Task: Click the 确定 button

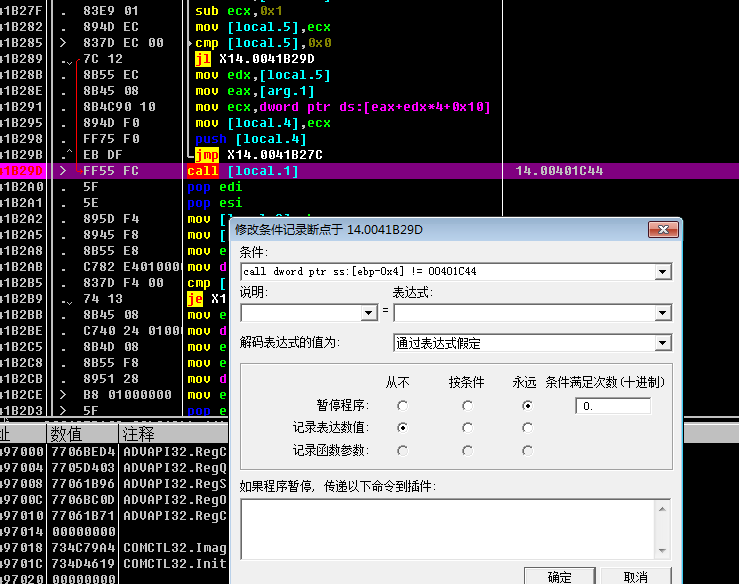Action: 559,577
